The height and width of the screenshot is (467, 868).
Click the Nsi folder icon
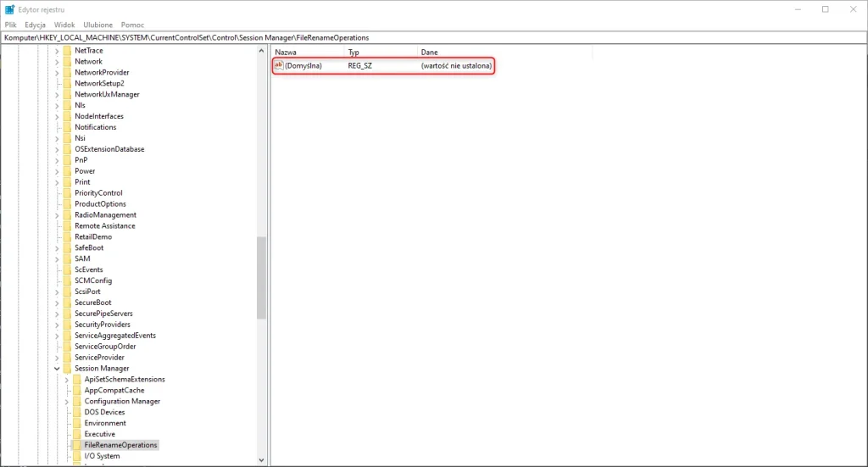[67, 138]
